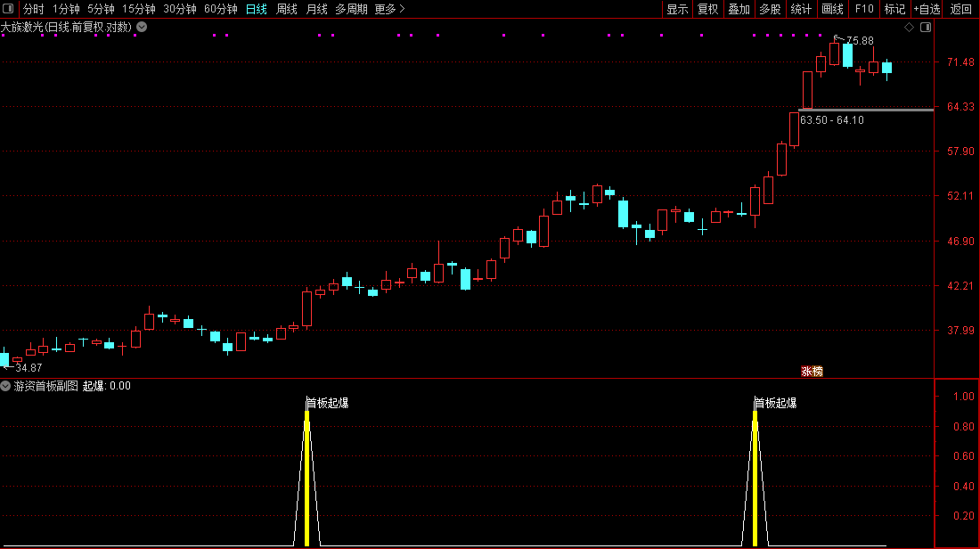This screenshot has width=980, height=549.
Task: Click the 42.21 price axis label
Action: click(960, 286)
